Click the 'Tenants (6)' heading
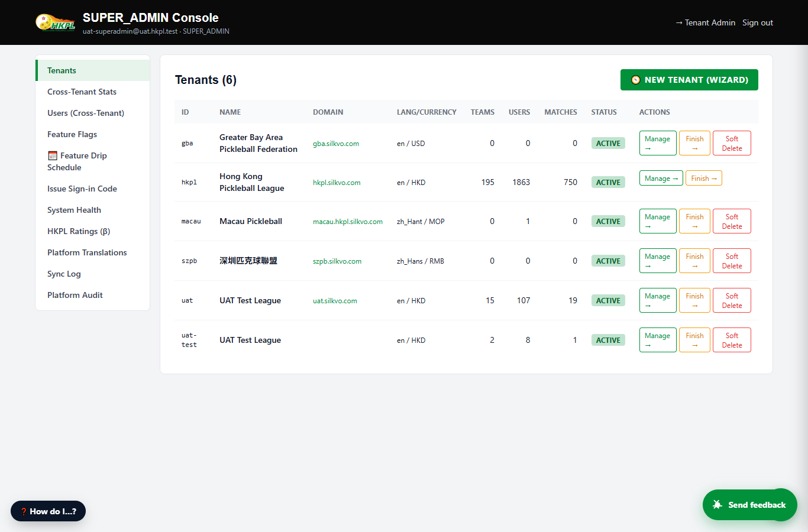Viewport: 808px width, 532px height. coord(206,80)
